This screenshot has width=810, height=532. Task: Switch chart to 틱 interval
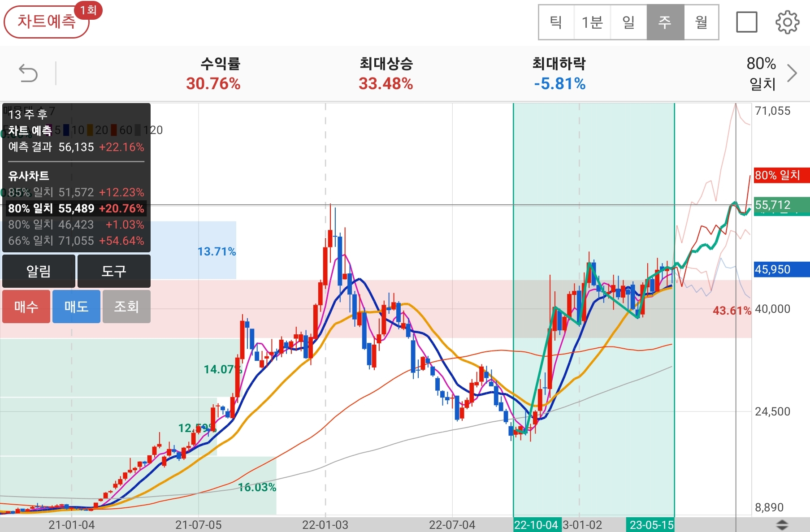[x=556, y=22]
